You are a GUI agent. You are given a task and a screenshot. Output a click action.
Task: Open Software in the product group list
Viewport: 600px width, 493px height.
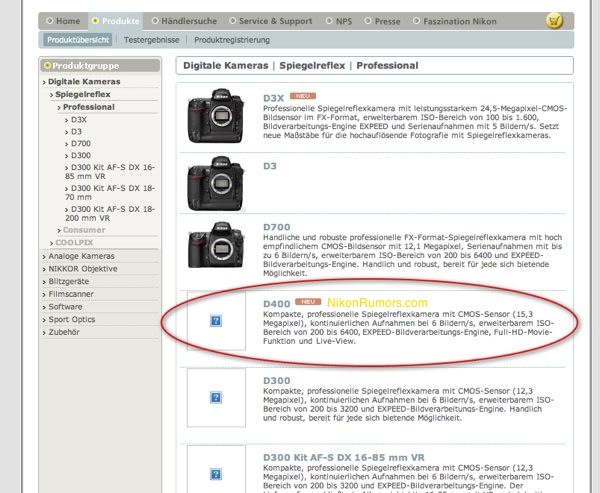(62, 307)
